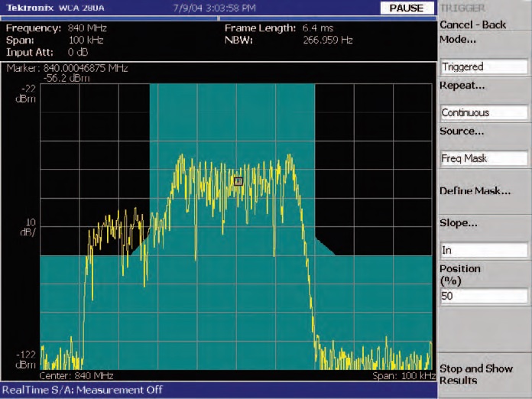The height and width of the screenshot is (399, 532).
Task: Click the Position (%) input showing 50
Action: coord(484,296)
